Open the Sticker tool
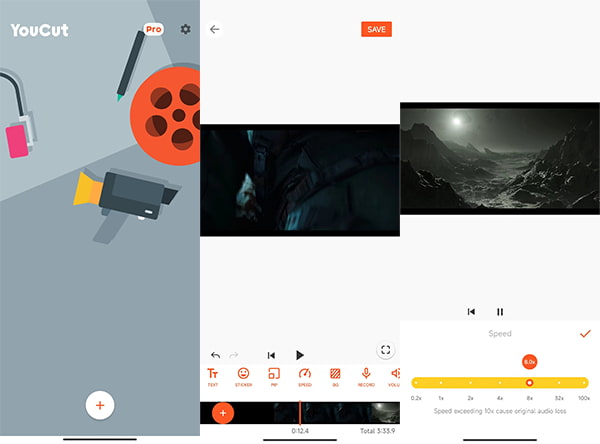 (x=243, y=377)
